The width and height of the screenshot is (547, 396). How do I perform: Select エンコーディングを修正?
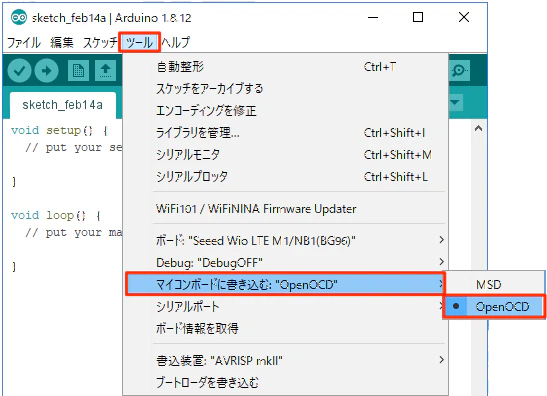pos(285,111)
